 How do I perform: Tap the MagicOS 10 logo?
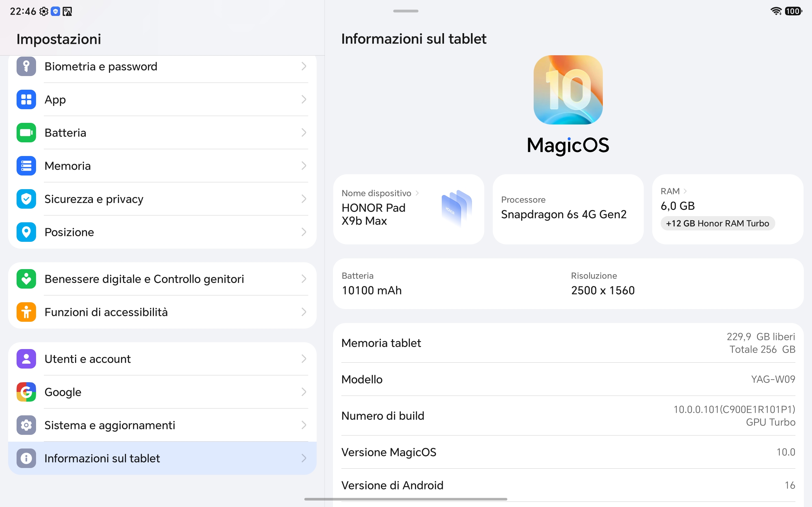pos(568,90)
